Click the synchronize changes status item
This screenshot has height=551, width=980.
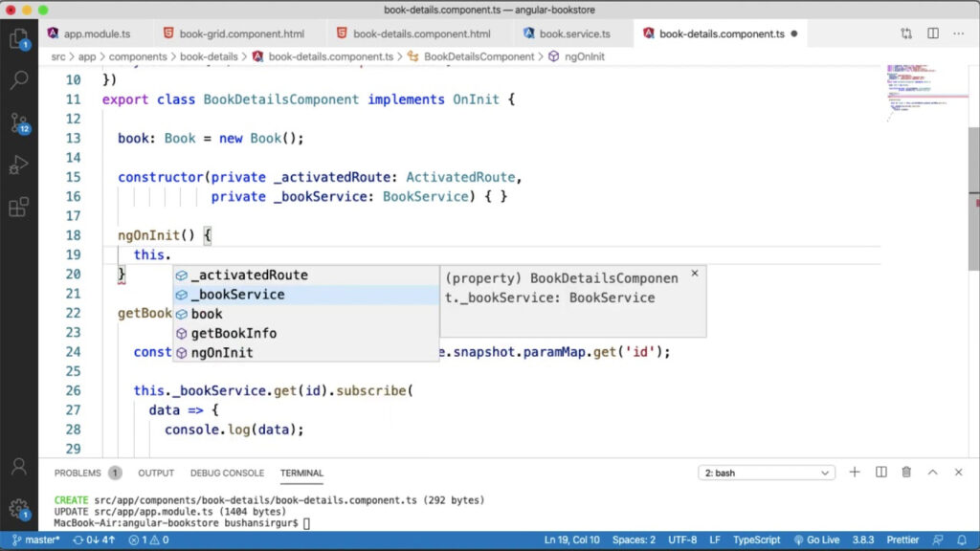click(x=94, y=540)
